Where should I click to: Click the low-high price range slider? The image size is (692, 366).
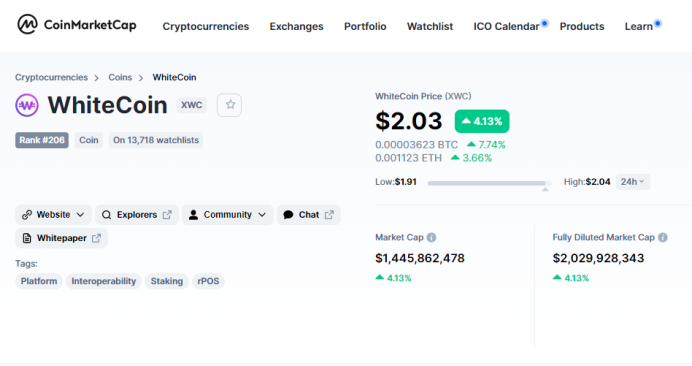click(489, 183)
